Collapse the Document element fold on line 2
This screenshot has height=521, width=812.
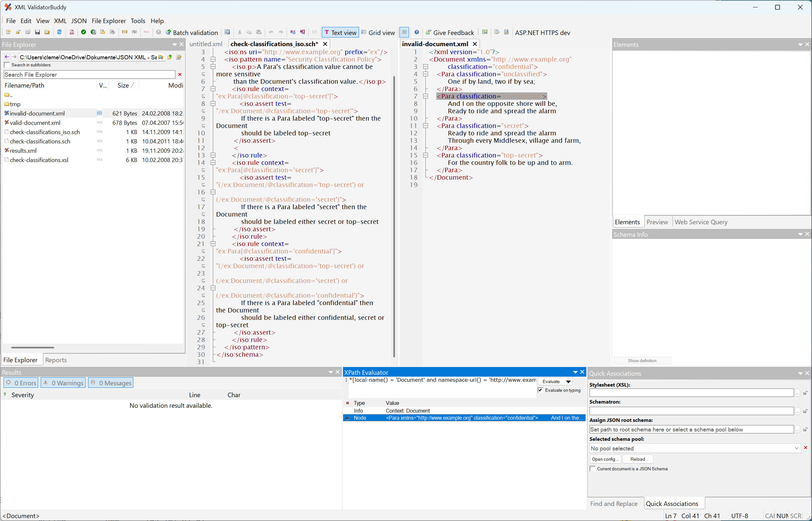coord(426,67)
